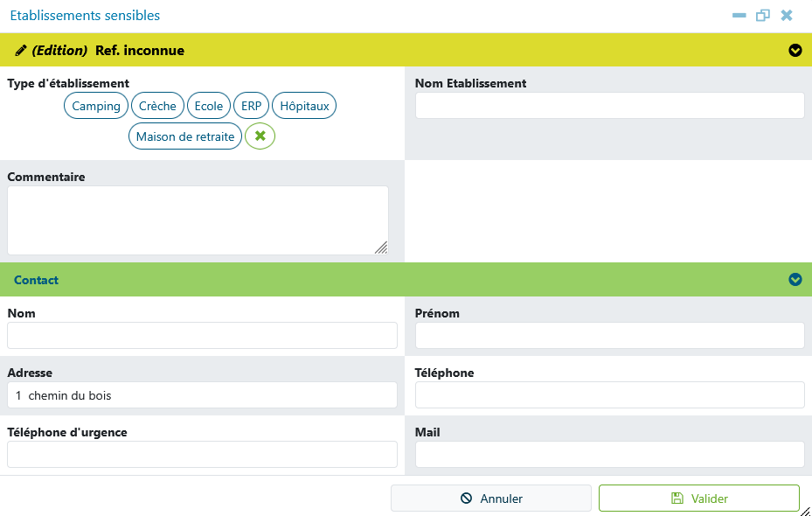Clear establishment type with green X
Screen dimensions: 812x516
pos(260,136)
